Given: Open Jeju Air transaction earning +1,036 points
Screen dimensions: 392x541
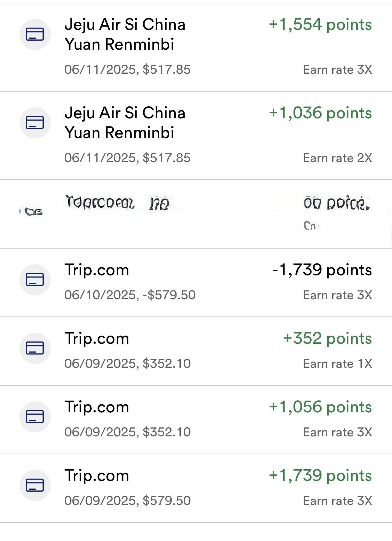Looking at the screenshot, I should (x=196, y=135).
